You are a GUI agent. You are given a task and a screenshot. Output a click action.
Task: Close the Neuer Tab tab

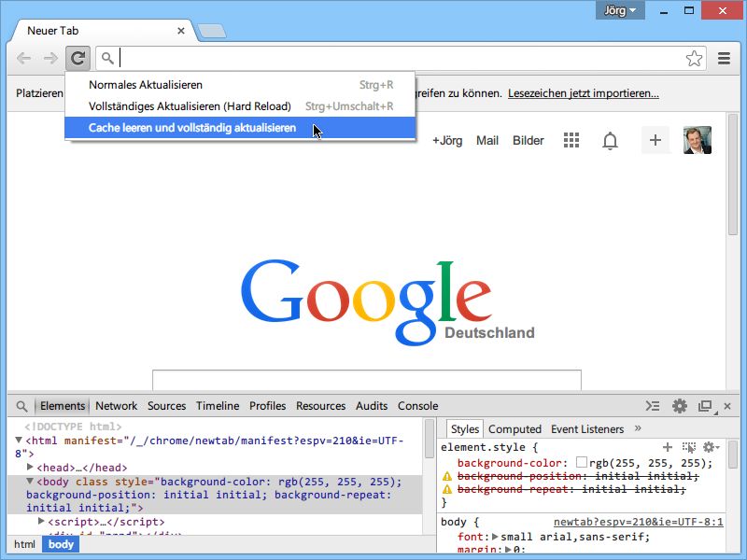point(181,31)
